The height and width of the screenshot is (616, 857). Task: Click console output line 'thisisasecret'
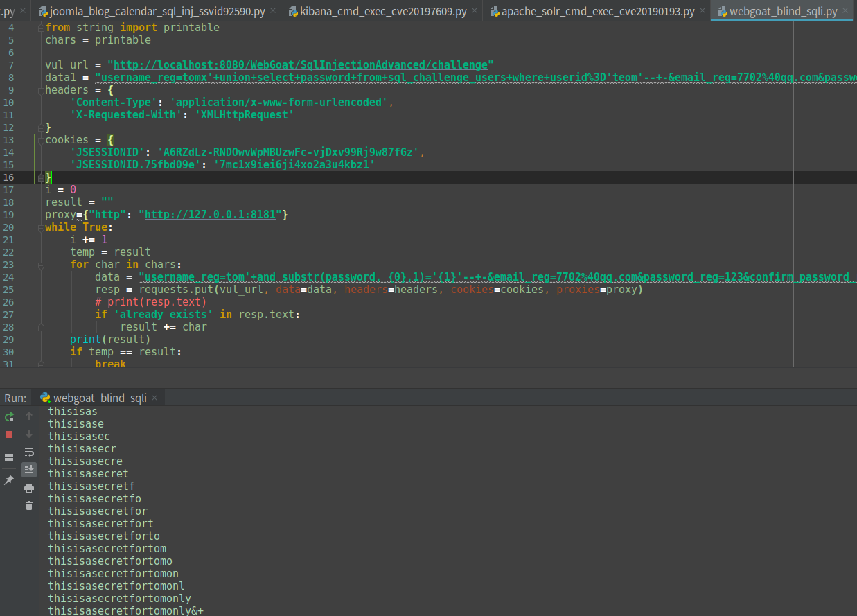pos(89,474)
